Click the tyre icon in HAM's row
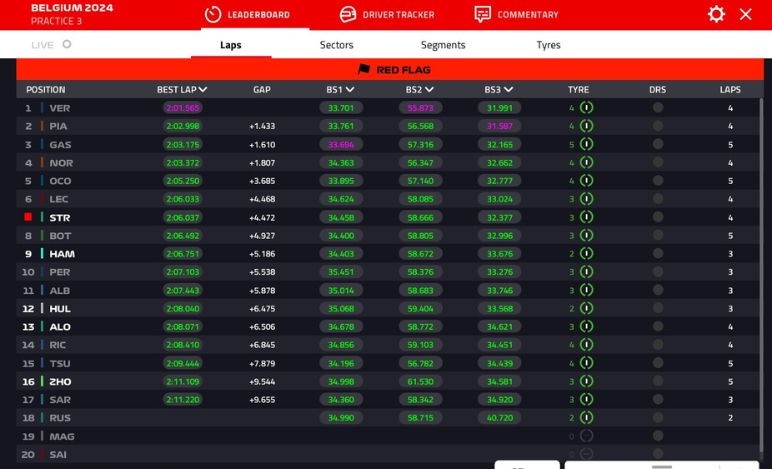The height and width of the screenshot is (469, 772). [586, 254]
